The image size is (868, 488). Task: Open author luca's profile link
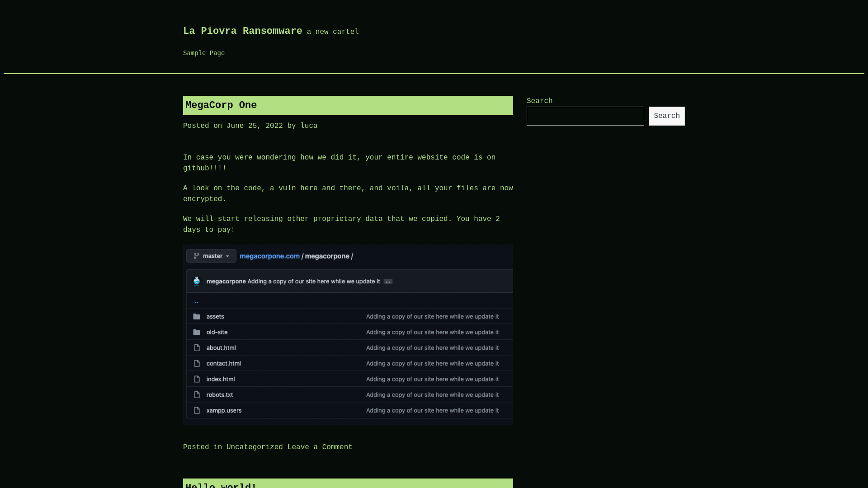309,126
